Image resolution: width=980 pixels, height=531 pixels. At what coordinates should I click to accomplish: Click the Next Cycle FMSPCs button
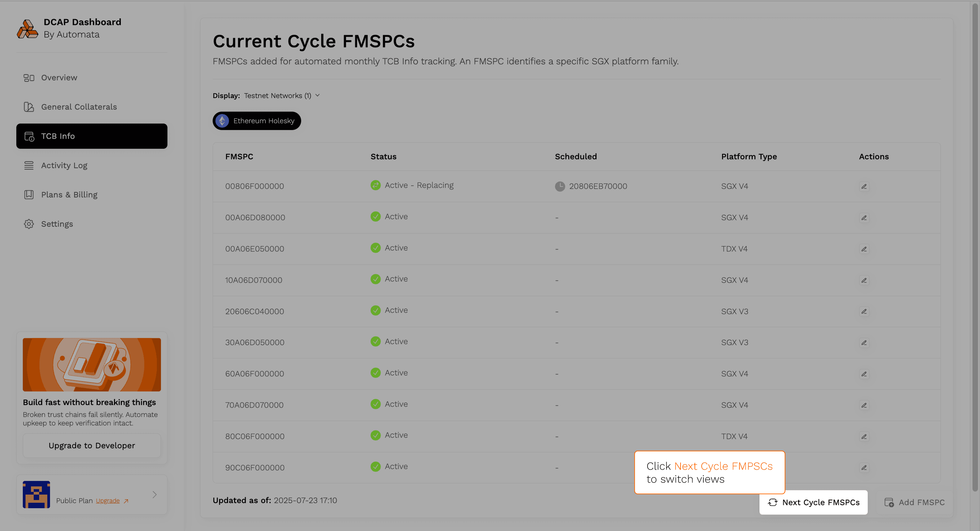(814, 502)
